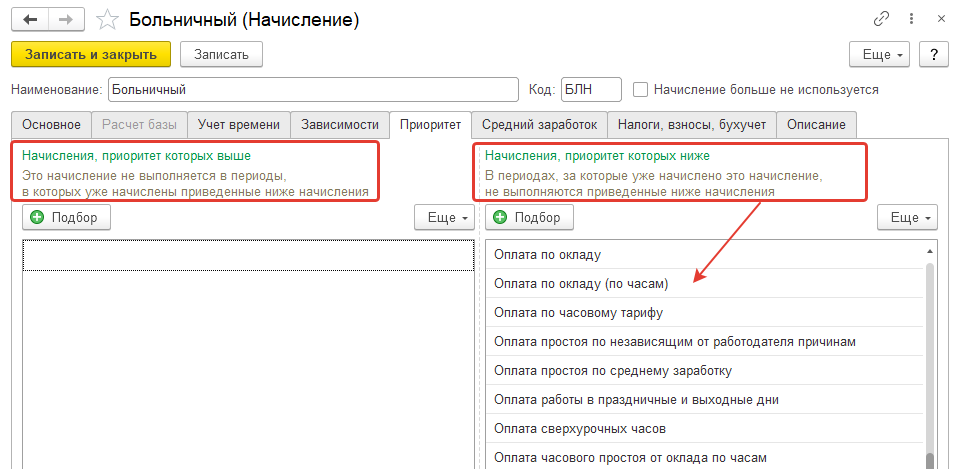
Task: Open the three-dots menu in title bar
Action: tap(912, 19)
